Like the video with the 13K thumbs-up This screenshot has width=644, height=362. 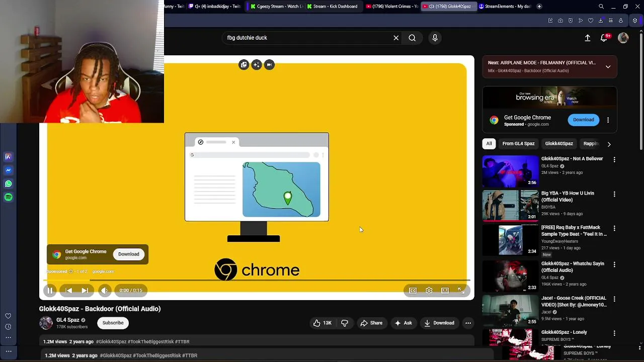click(322, 323)
